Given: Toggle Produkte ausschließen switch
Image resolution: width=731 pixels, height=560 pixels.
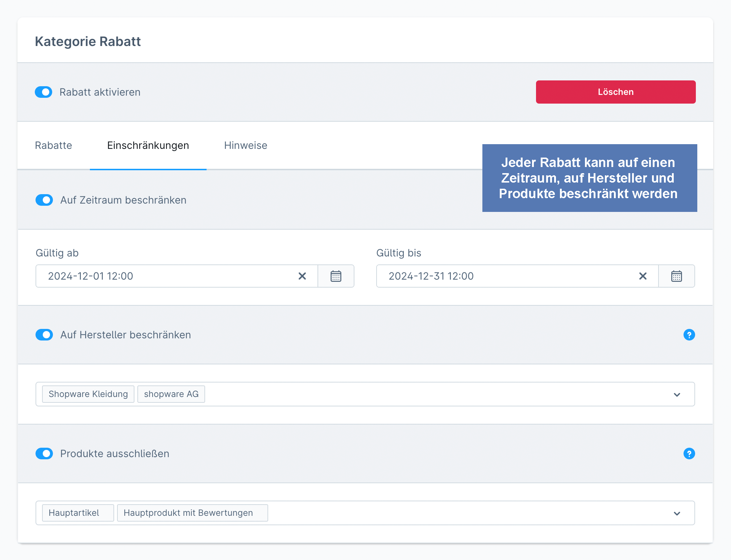Looking at the screenshot, I should pyautogui.click(x=44, y=454).
